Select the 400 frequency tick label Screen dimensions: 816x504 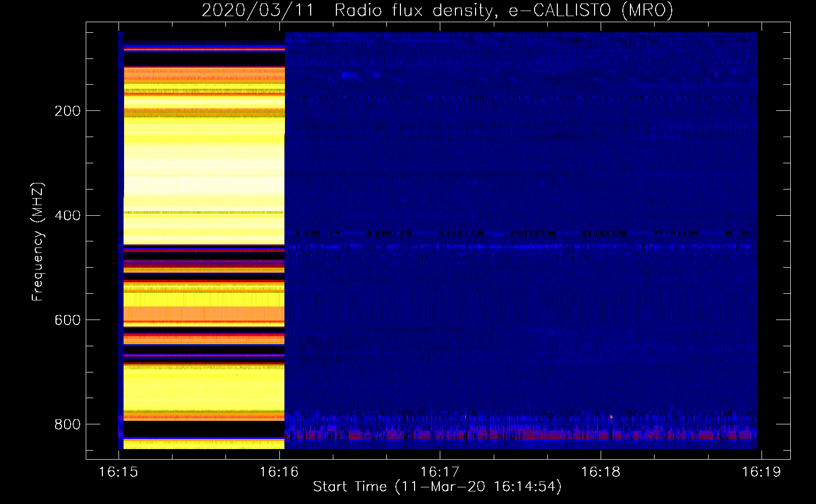68,216
